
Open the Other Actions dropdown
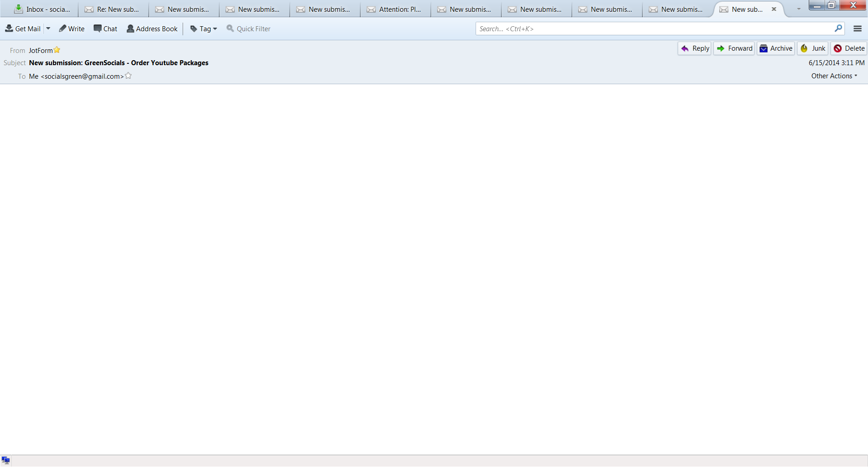coord(833,76)
